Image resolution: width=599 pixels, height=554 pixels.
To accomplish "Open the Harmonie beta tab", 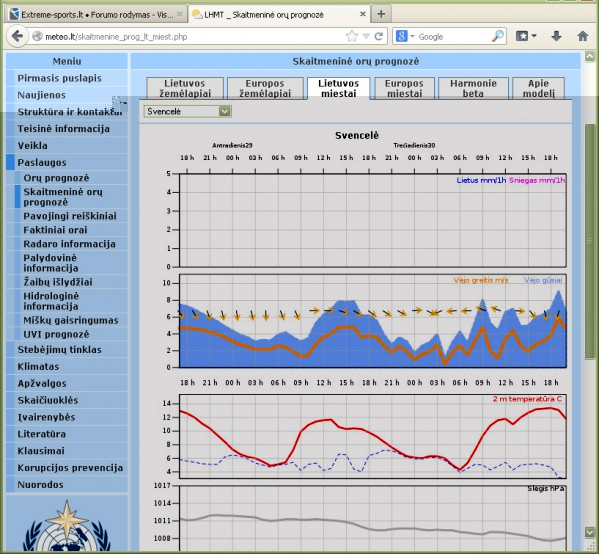I will [x=473, y=88].
